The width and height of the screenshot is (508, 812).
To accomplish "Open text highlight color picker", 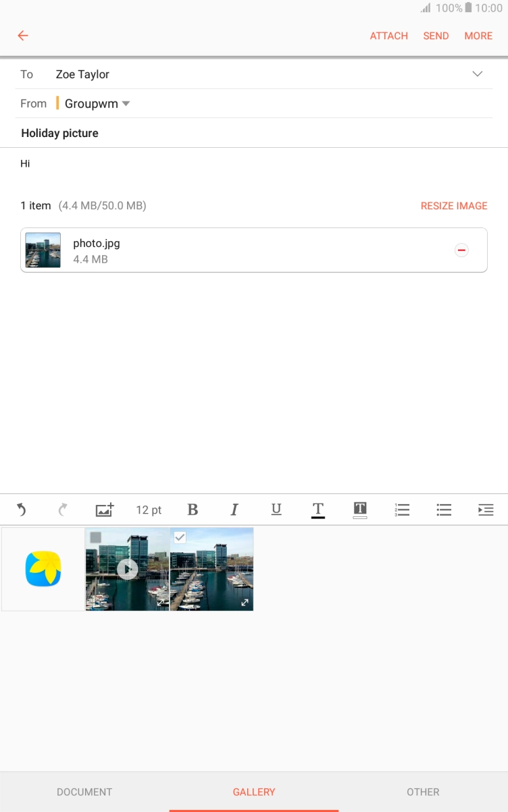I will [360, 510].
